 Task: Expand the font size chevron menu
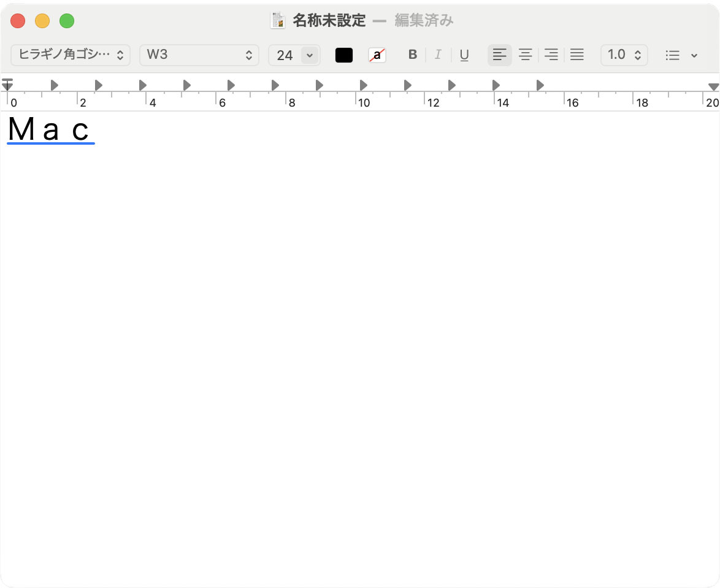click(310, 56)
